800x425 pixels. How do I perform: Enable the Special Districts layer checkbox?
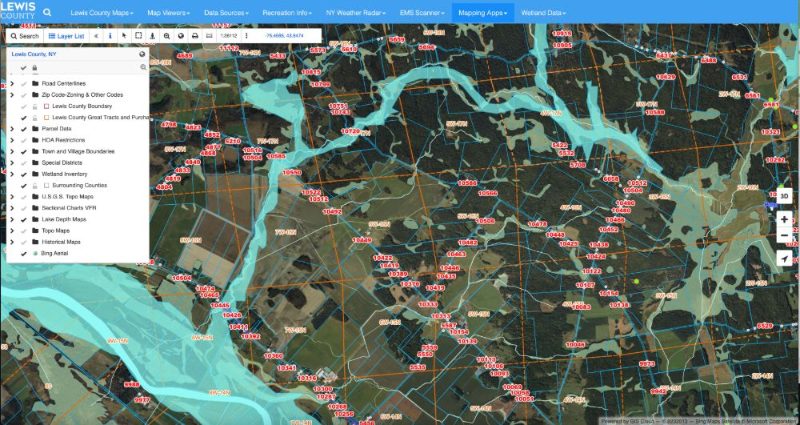pos(23,163)
